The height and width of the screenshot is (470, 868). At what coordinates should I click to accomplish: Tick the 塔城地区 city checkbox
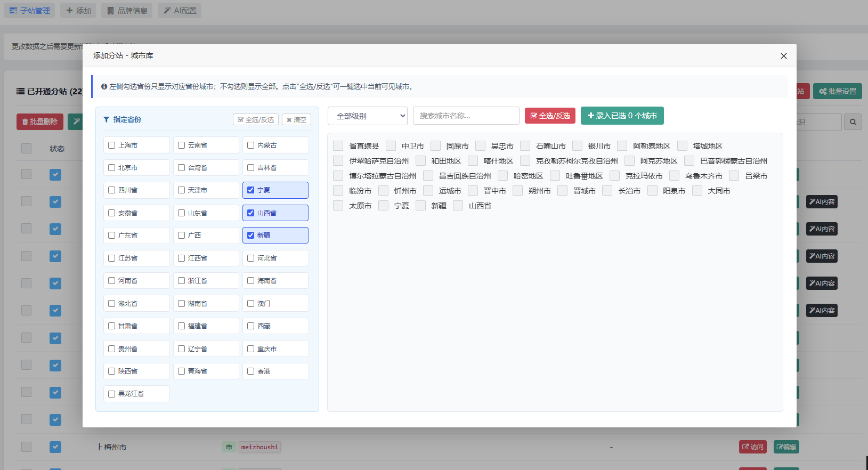[682, 146]
